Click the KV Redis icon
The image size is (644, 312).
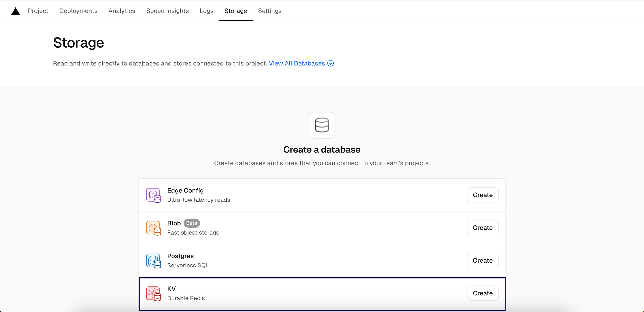click(154, 293)
